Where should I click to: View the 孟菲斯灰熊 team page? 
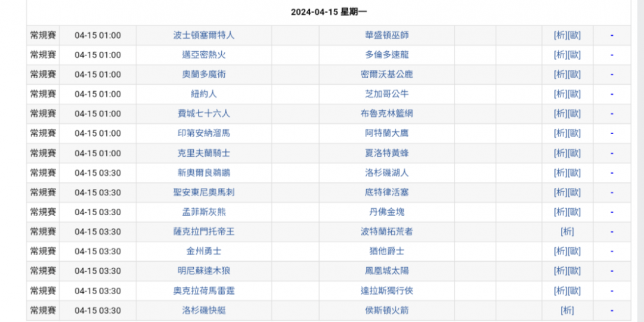pos(204,212)
